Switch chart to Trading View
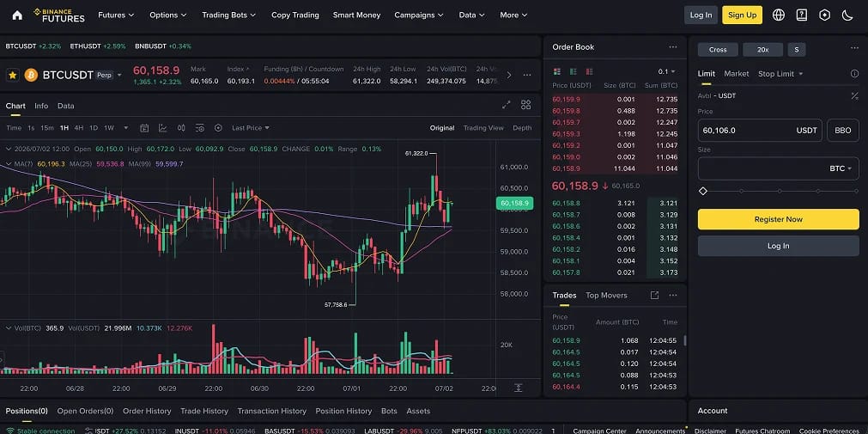Screen dimensions: 868x434 point(483,128)
